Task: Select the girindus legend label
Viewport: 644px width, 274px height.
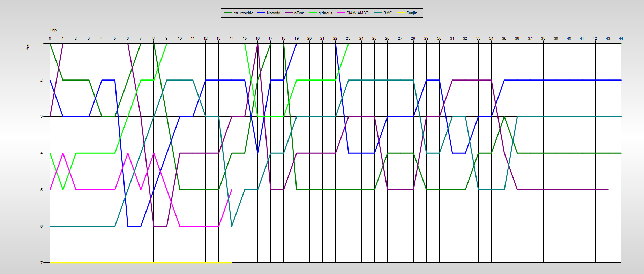Action: 325,13
